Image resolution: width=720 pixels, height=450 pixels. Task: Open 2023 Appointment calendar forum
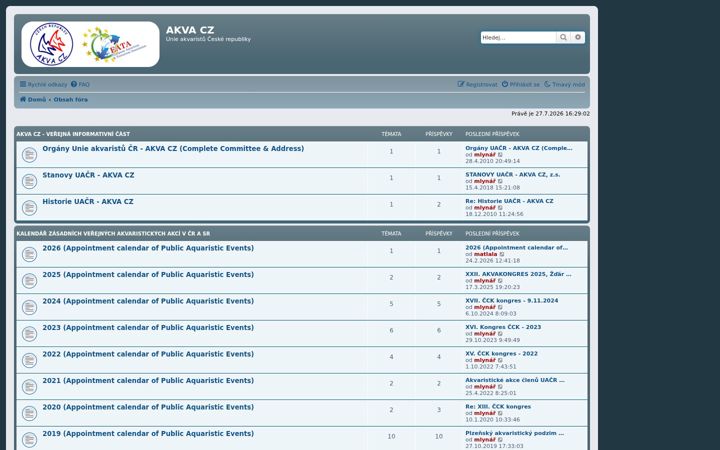(148, 327)
